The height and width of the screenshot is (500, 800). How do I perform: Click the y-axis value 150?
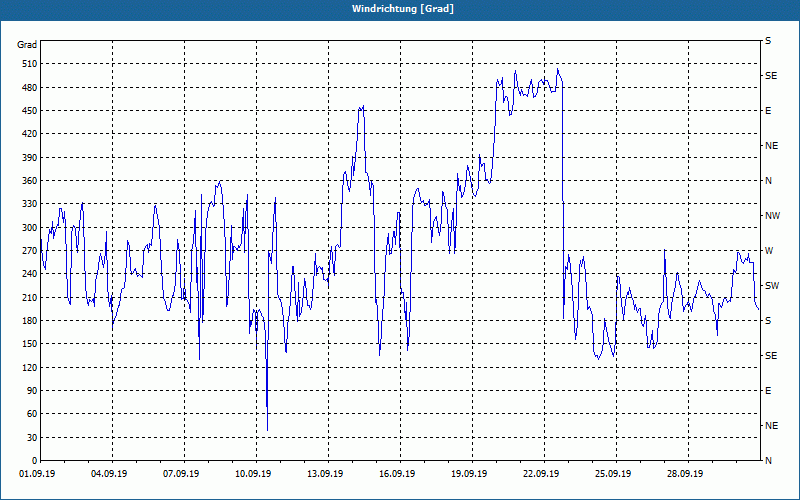[30, 344]
